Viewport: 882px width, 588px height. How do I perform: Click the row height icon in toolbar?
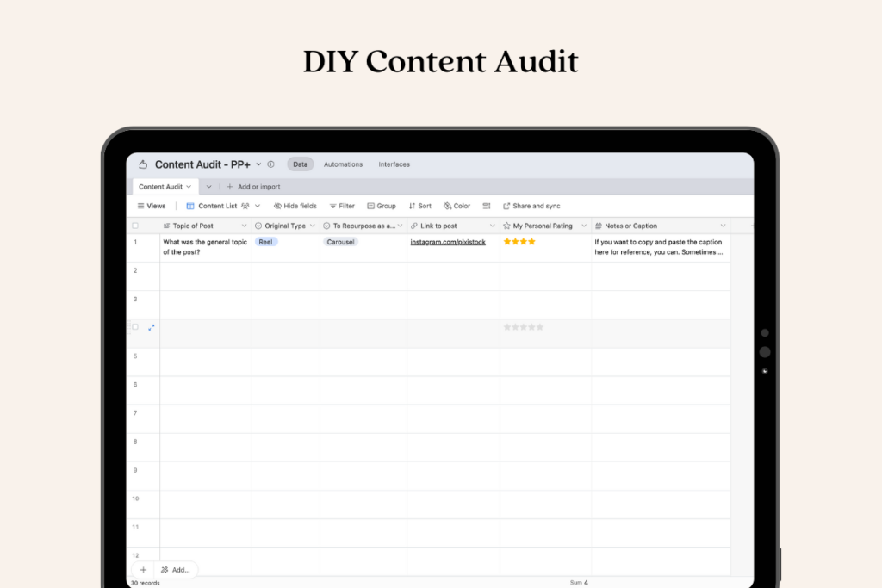(x=487, y=207)
